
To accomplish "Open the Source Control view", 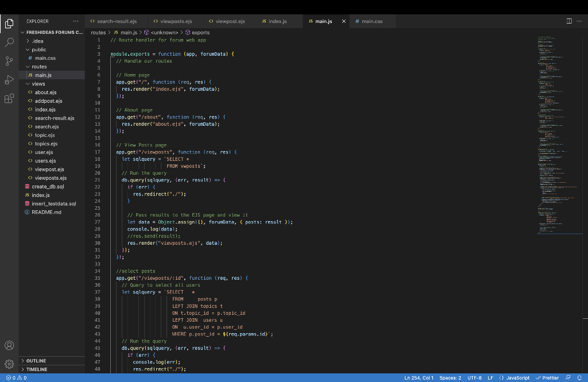I will pyautogui.click(x=9, y=61).
